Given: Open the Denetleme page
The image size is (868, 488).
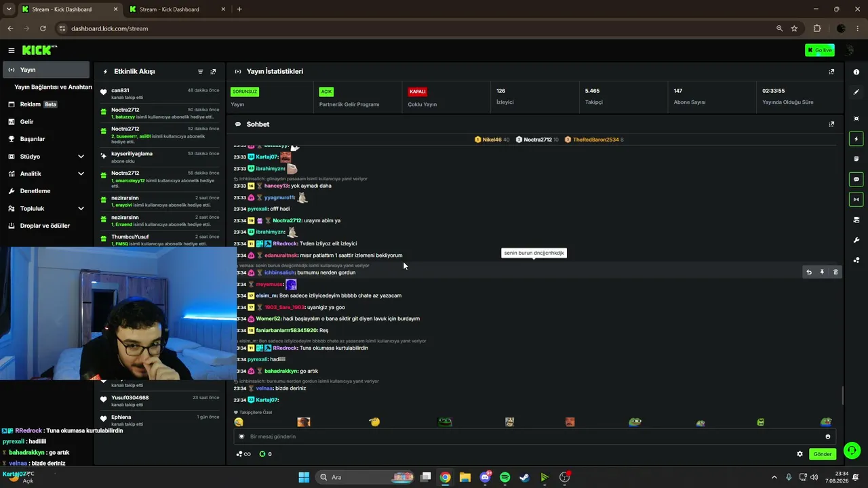Looking at the screenshot, I should (46, 191).
